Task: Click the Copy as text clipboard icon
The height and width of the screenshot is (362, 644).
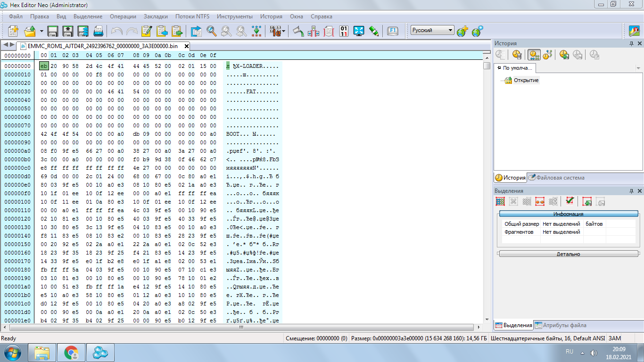Action: coord(147,31)
